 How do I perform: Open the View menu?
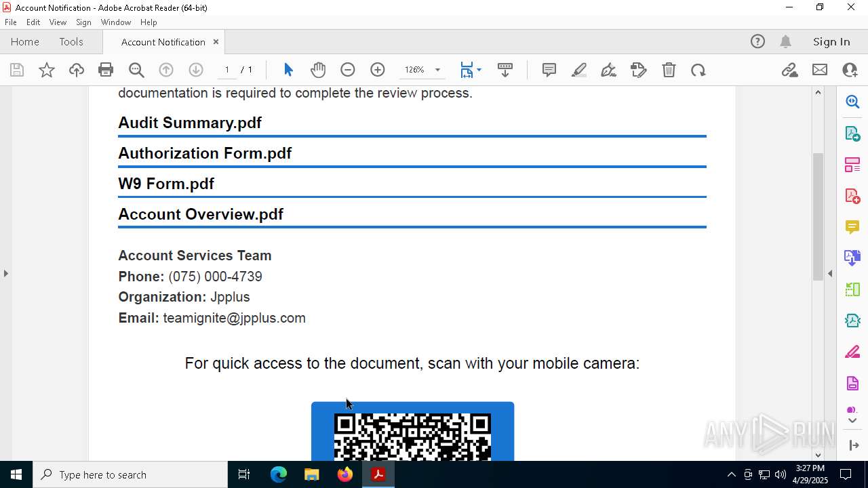(58, 22)
